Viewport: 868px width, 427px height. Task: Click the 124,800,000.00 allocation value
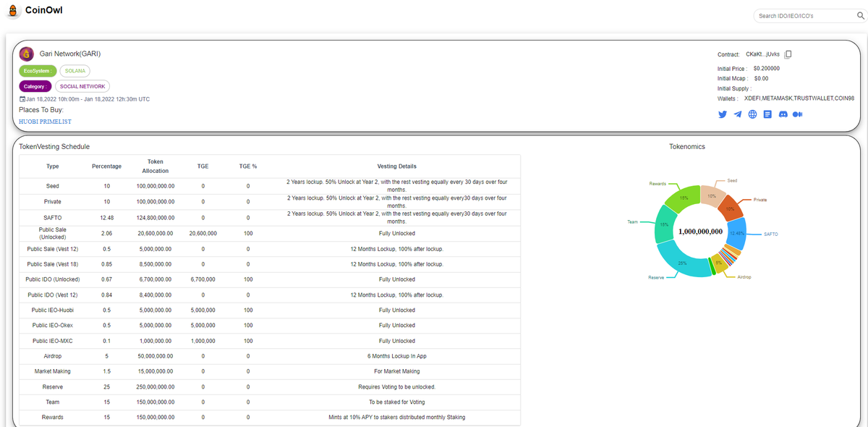tap(155, 218)
